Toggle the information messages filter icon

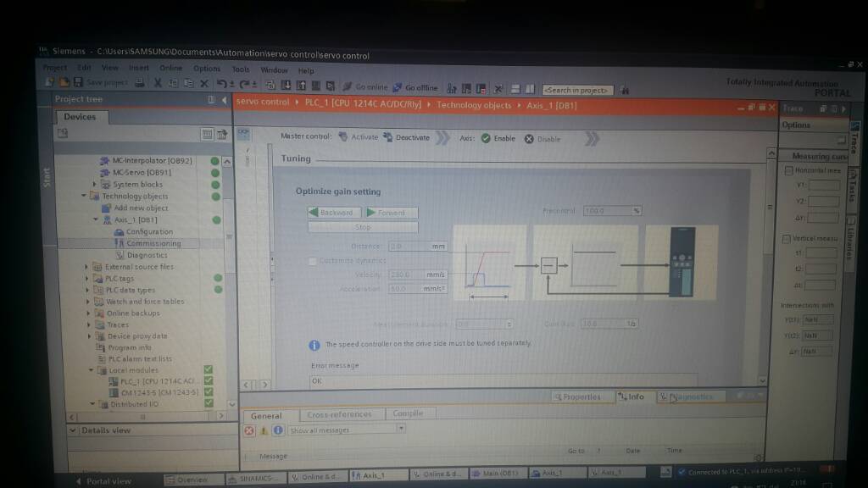click(x=278, y=430)
